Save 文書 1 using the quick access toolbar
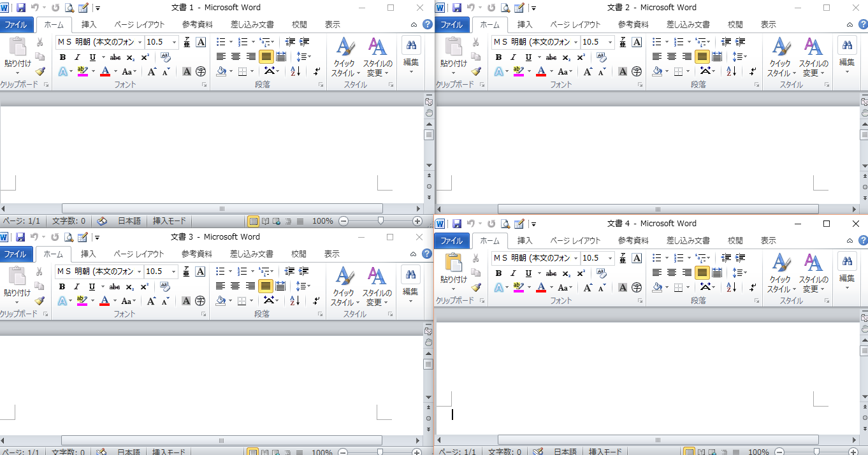The width and height of the screenshot is (868, 455). point(21,8)
